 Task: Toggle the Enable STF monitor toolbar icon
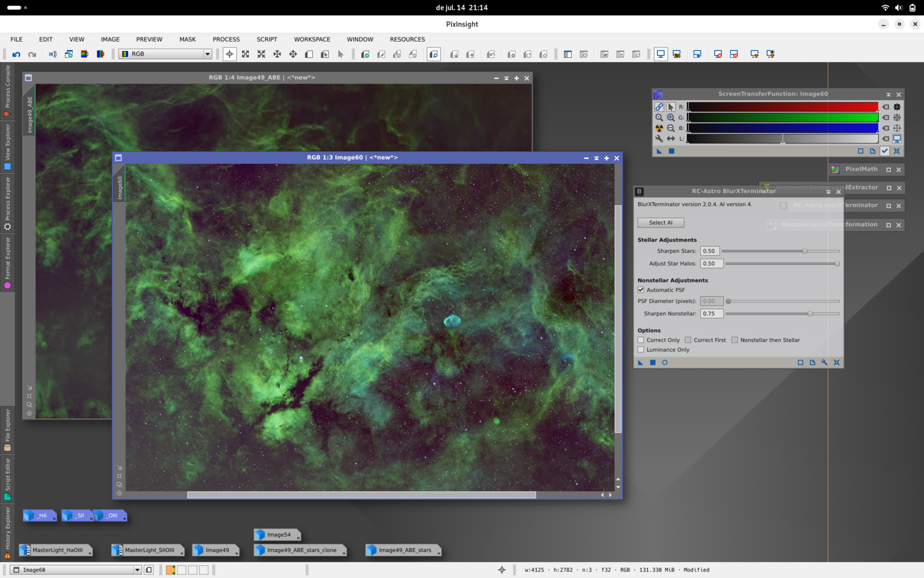click(x=661, y=54)
